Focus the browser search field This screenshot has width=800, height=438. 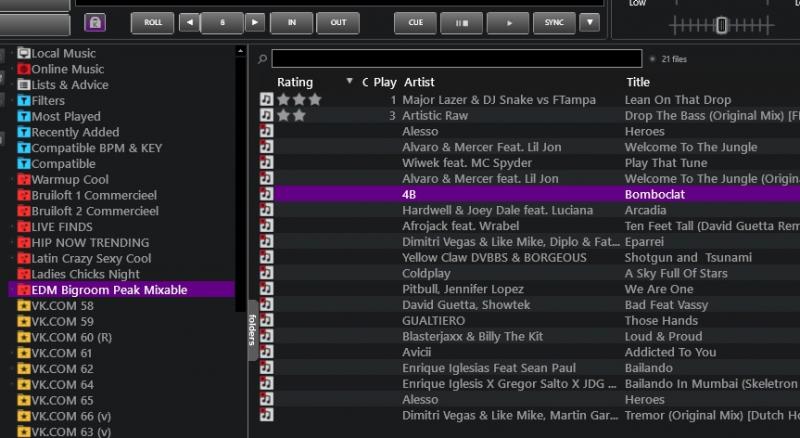click(457, 59)
